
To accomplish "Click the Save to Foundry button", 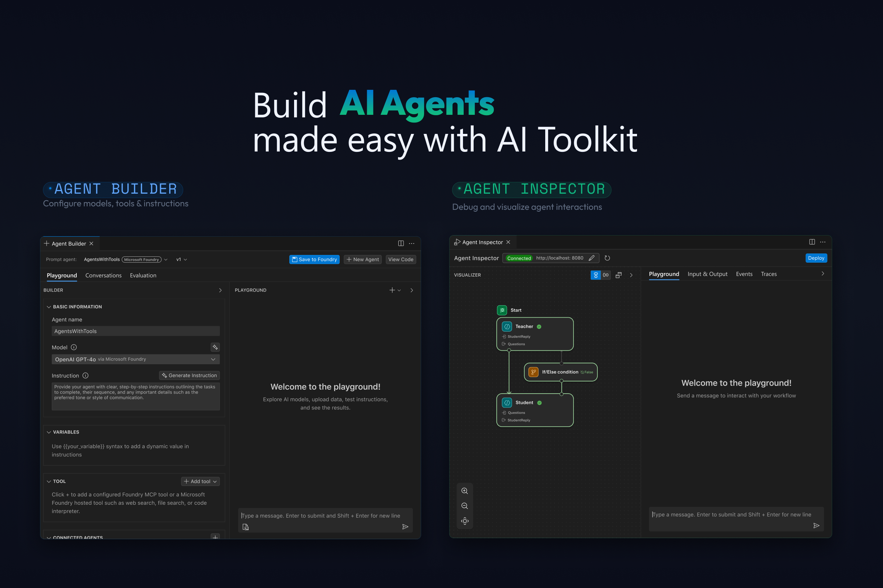I will [x=315, y=259].
